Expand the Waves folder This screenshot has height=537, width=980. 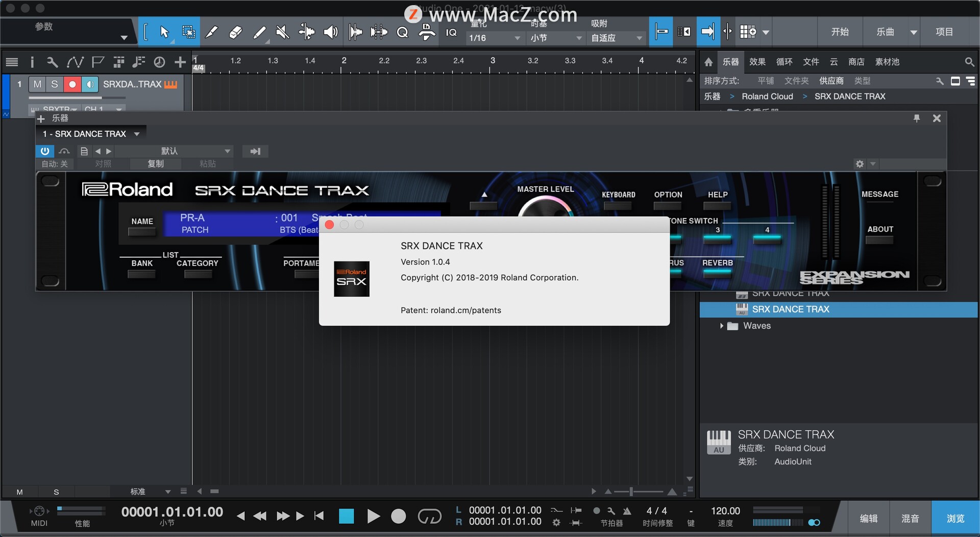(x=722, y=326)
